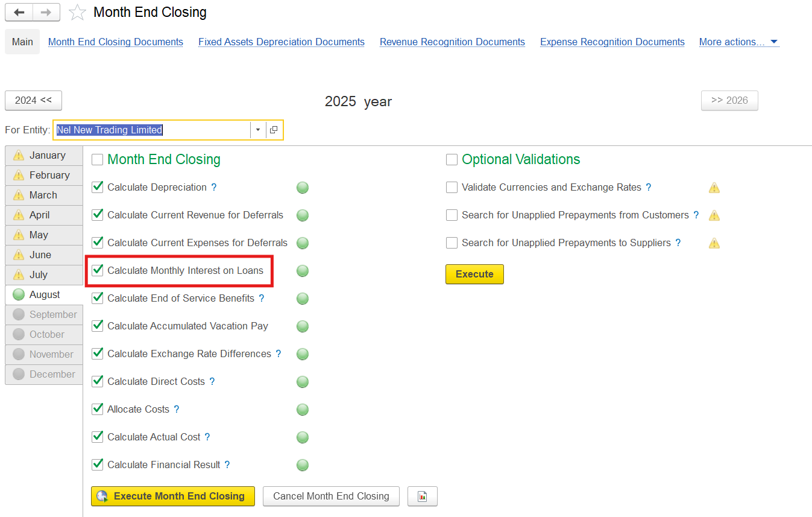Click help icon beside Allocate Costs

coord(177,410)
